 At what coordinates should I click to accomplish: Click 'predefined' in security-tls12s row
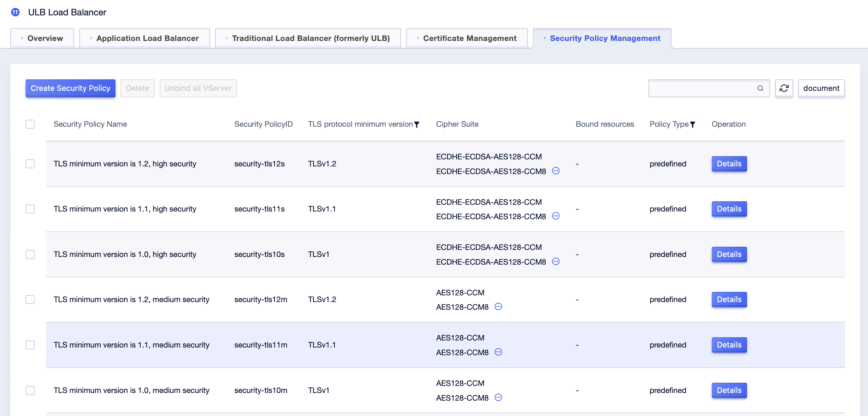tap(668, 164)
